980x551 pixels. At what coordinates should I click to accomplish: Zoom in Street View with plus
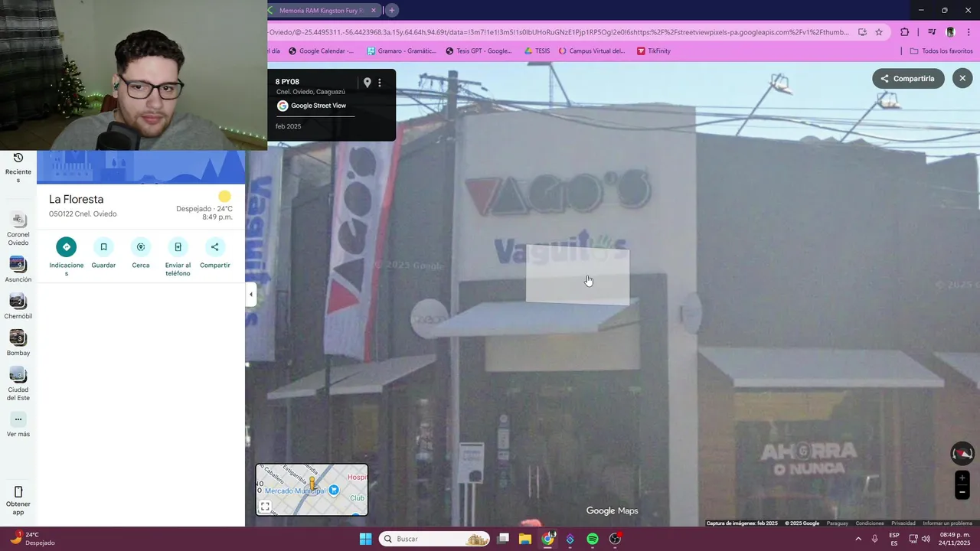(x=962, y=478)
